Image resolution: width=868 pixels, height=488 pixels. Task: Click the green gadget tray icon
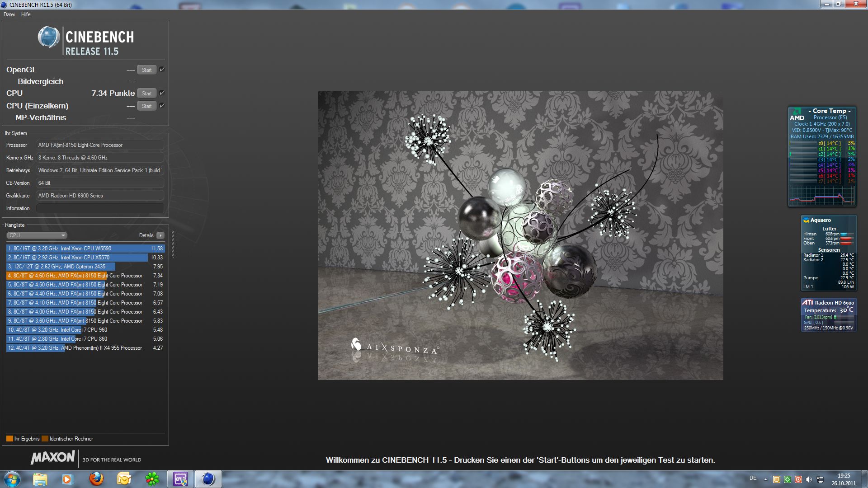click(788, 479)
